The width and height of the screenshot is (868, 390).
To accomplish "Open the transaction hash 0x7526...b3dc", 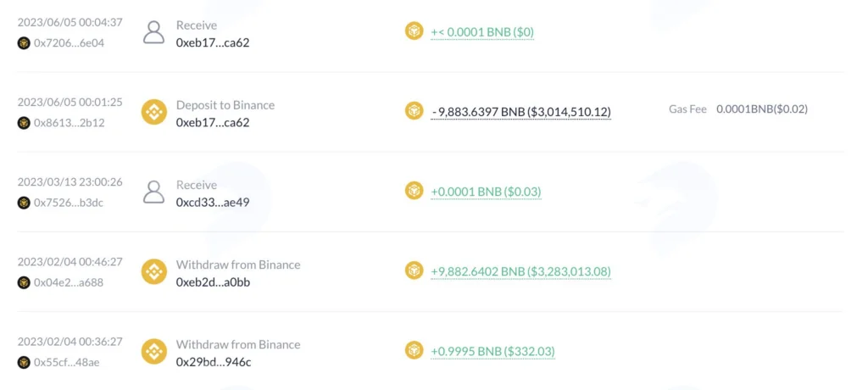I will (69, 203).
